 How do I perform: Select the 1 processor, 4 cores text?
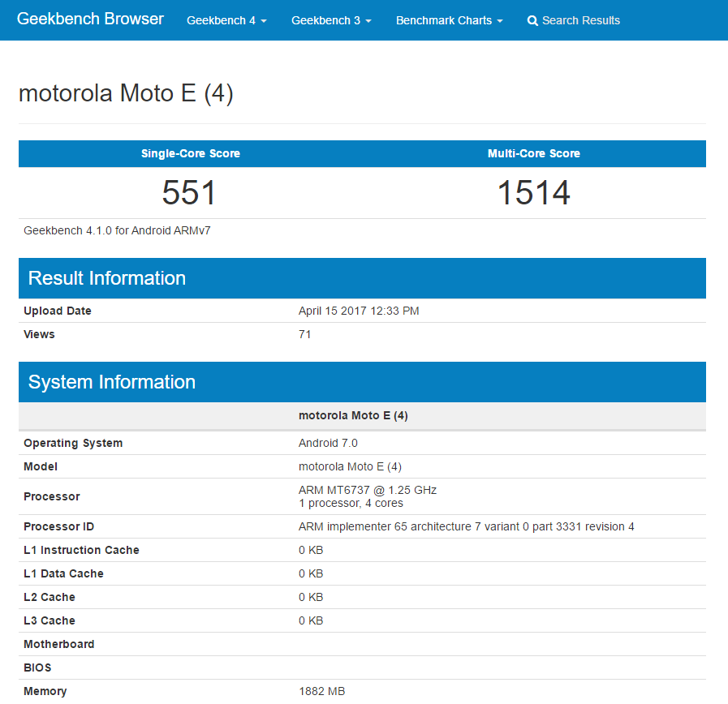click(x=351, y=504)
